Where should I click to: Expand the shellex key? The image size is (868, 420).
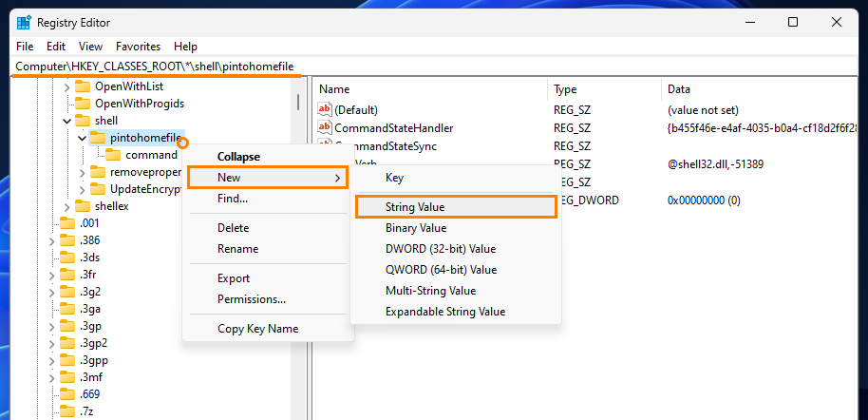click(x=67, y=207)
